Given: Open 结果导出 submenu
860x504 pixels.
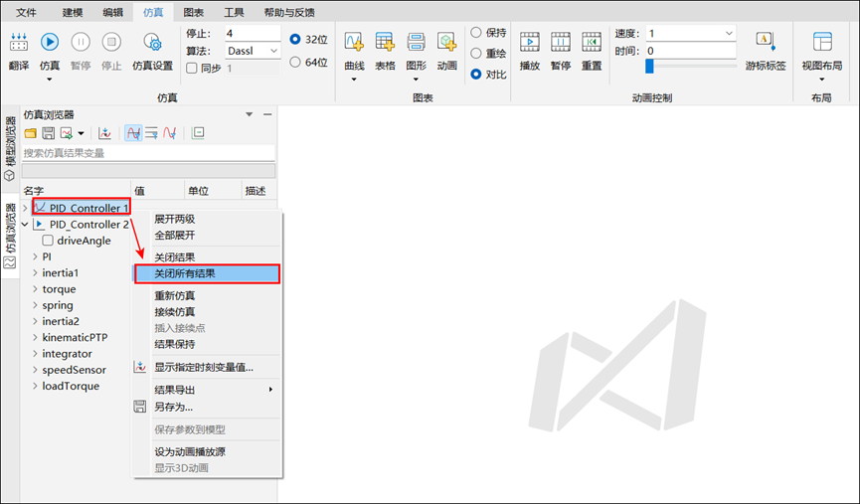Looking at the screenshot, I should (x=208, y=390).
